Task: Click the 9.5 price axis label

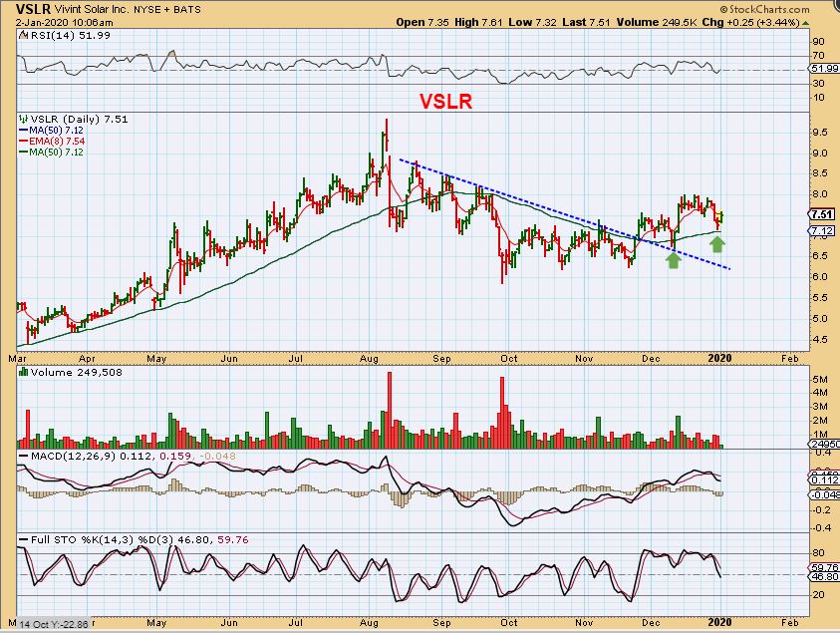Action: click(819, 133)
